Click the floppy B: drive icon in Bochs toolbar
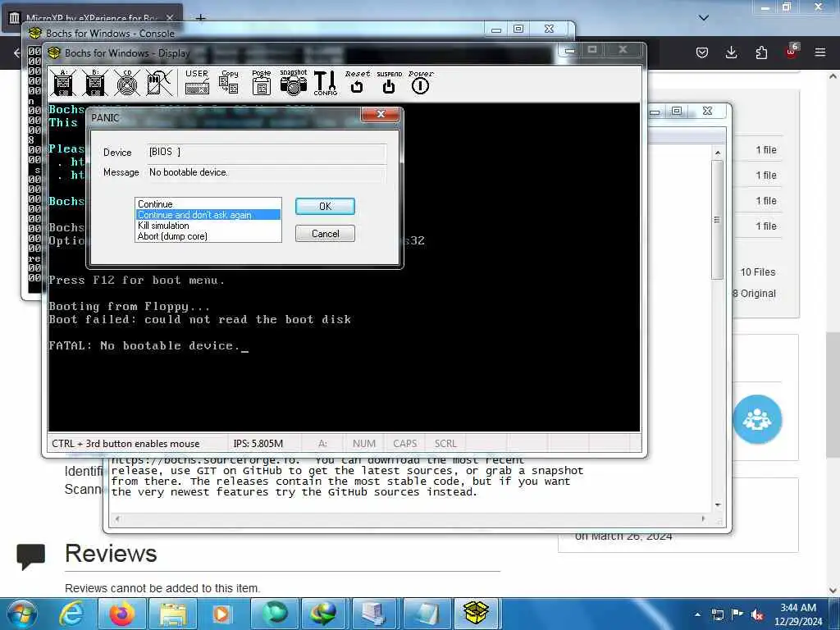 tap(95, 83)
